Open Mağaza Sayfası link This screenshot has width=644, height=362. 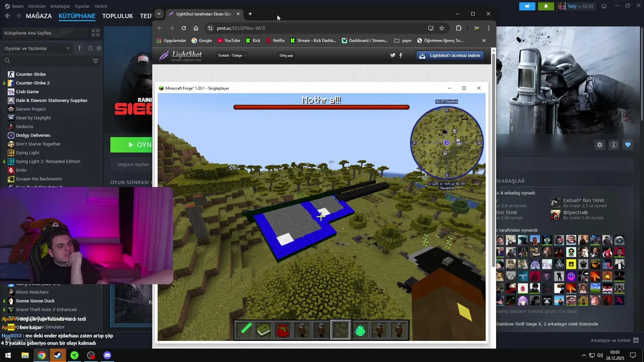[133, 164]
